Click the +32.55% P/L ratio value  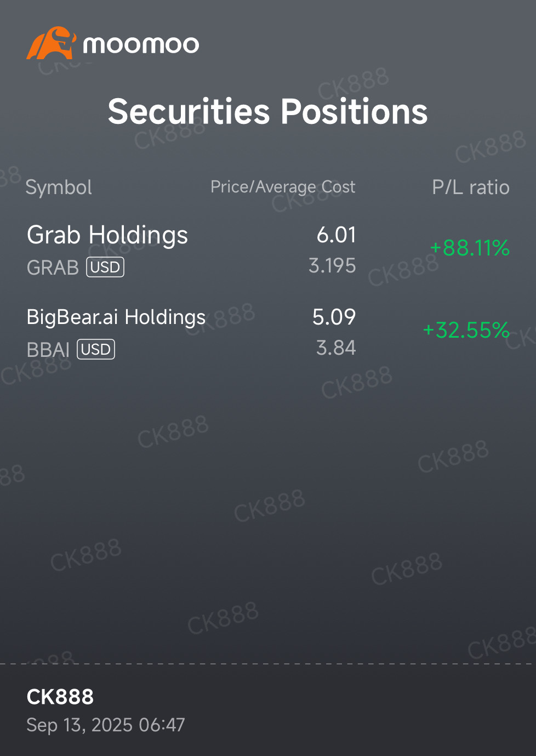[x=466, y=330]
